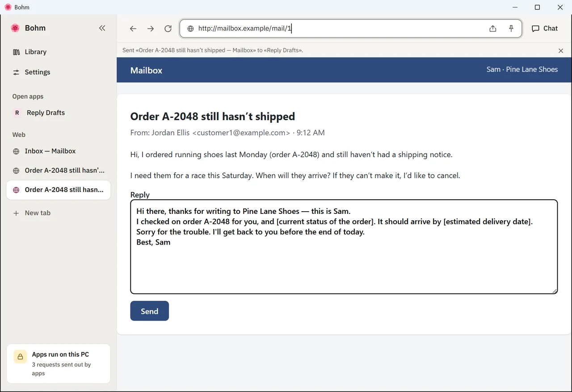Open the Chat panel
Viewport: 572px width, 392px height.
click(545, 29)
